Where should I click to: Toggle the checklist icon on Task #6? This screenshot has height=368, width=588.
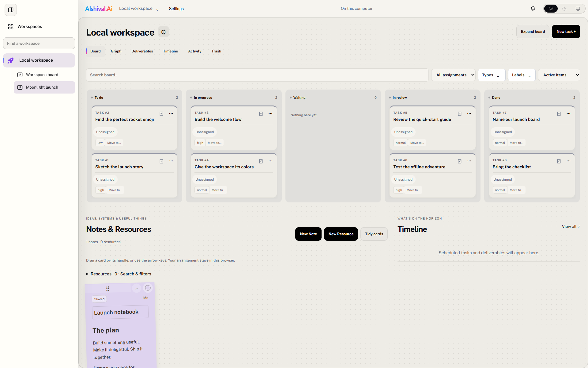pos(460,161)
